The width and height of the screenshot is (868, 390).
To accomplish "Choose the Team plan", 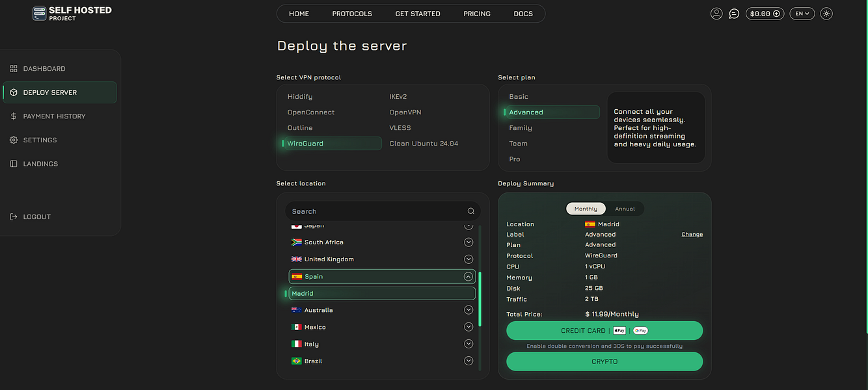I will pos(519,144).
